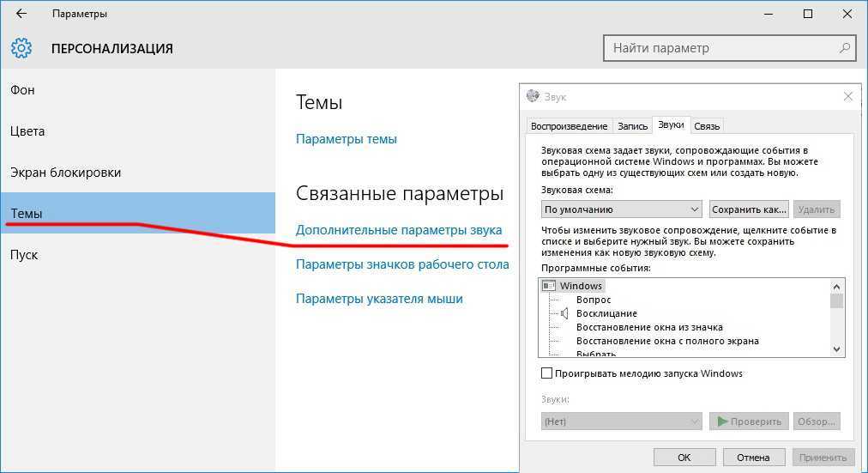868x473 pixels.
Task: Go back using the arrow in Параметры
Action: click(x=21, y=14)
